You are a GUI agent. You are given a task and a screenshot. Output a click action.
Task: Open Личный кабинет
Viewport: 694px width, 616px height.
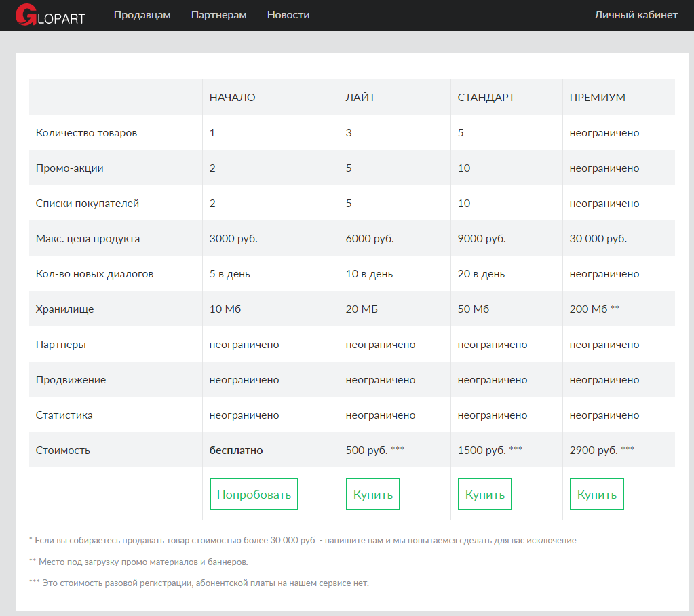coord(636,15)
